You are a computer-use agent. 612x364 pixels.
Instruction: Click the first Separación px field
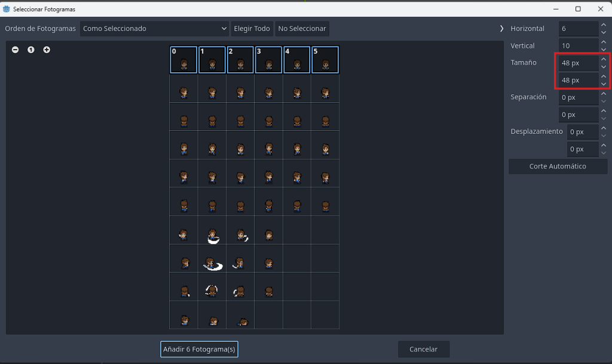[x=578, y=97]
